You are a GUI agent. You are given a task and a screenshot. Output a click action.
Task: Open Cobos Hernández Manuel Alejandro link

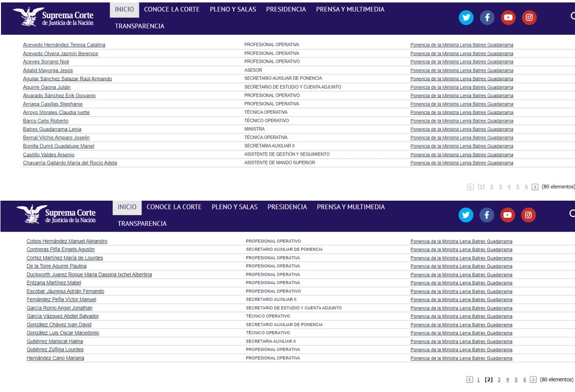(x=67, y=241)
